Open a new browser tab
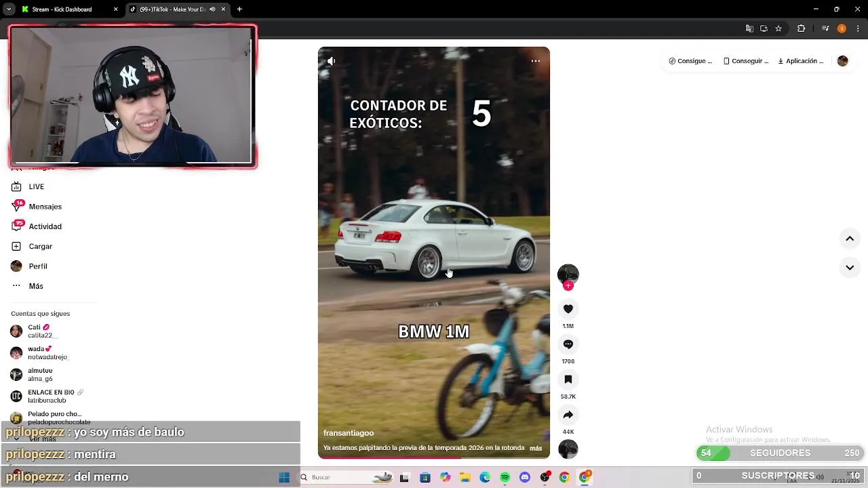Viewport: 868px width, 488px height. coord(239,9)
